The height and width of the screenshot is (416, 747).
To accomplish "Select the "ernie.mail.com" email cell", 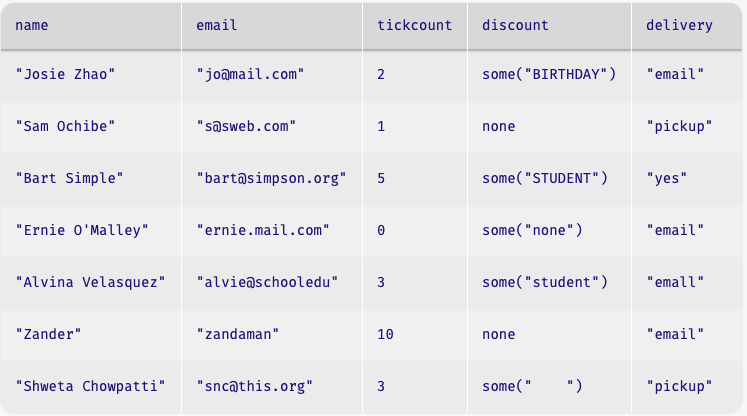I will tap(272, 230).
